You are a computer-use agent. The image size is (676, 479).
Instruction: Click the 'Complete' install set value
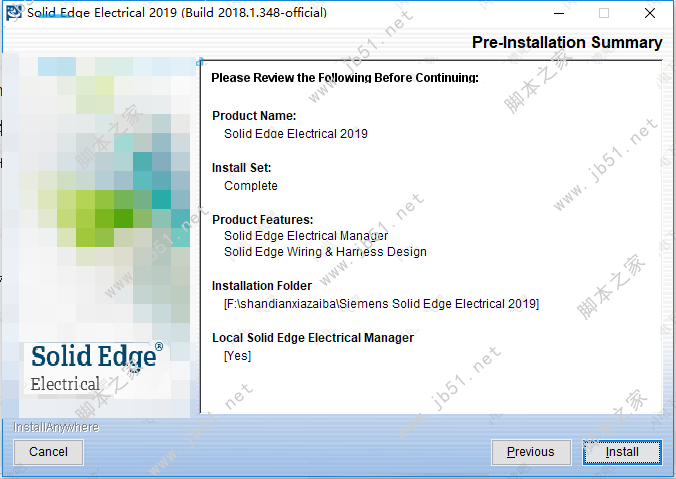click(x=250, y=186)
